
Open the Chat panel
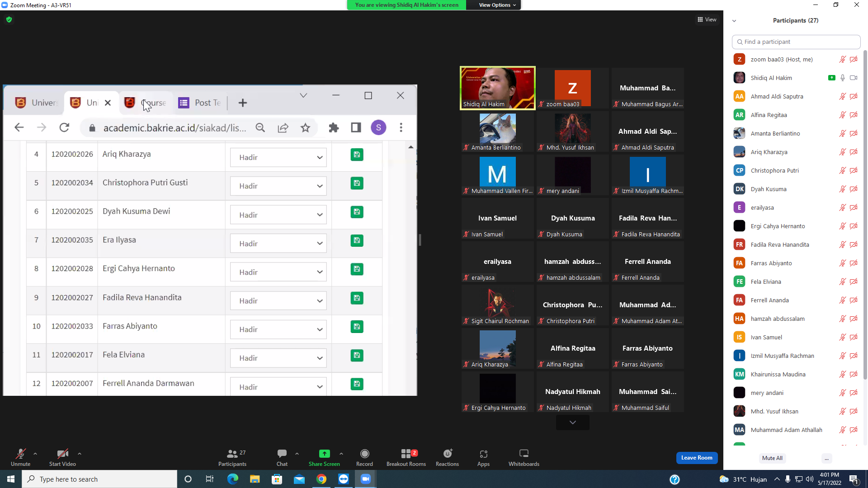click(282, 457)
